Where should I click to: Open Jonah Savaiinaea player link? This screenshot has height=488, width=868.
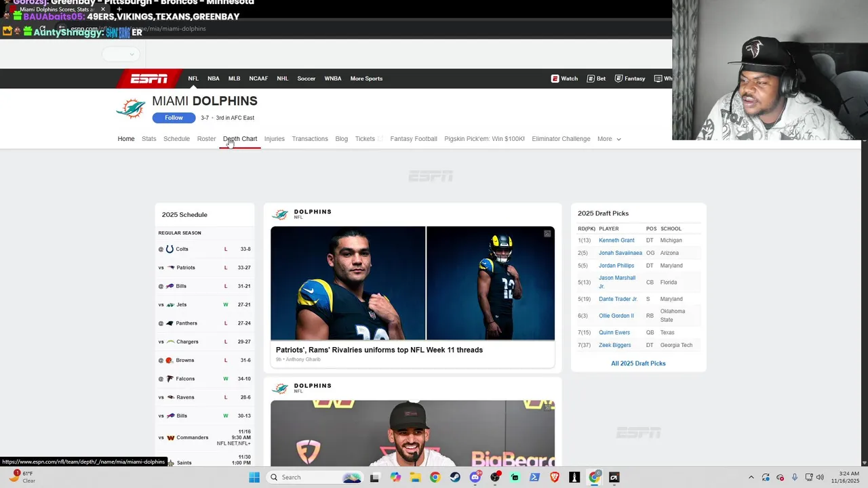point(620,253)
